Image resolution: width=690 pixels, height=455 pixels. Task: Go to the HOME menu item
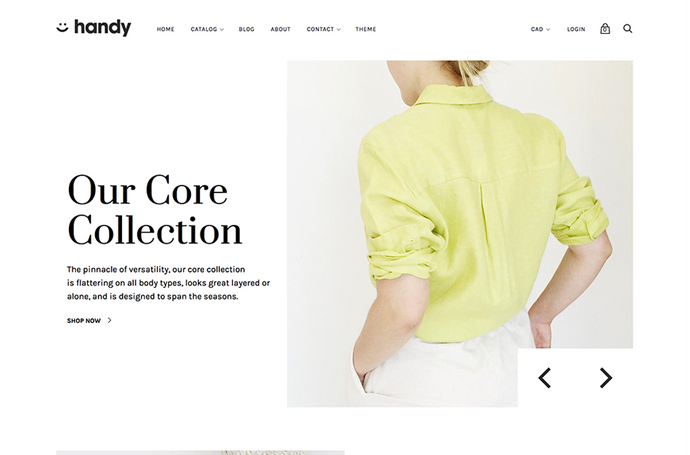coord(165,29)
